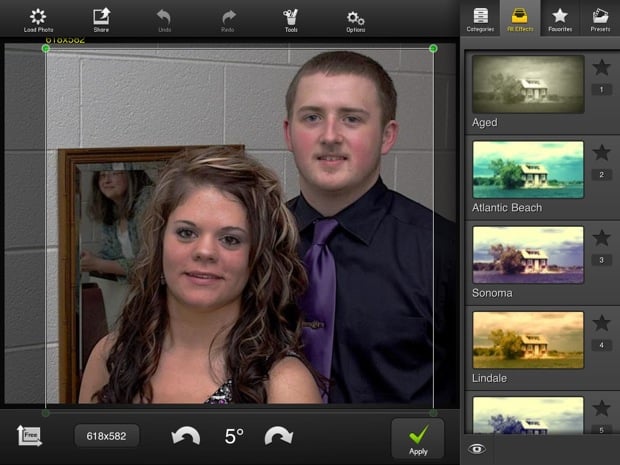Image resolution: width=620 pixels, height=465 pixels.
Task: Toggle the eye preview icon
Action: click(x=477, y=449)
